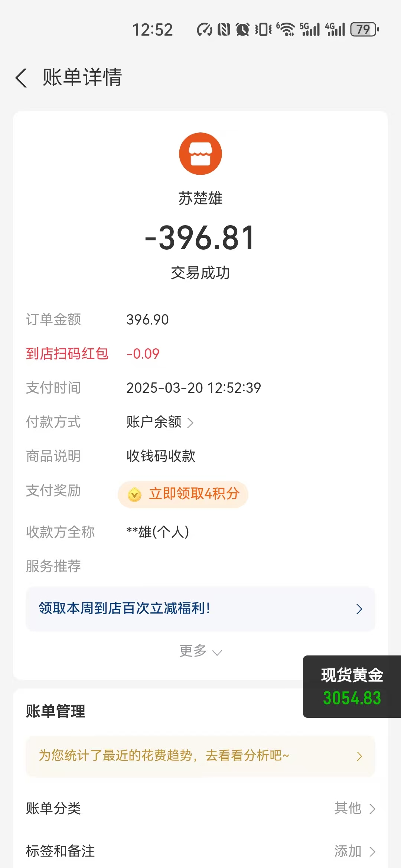Tap the back arrow next to 账单详情

[22, 78]
